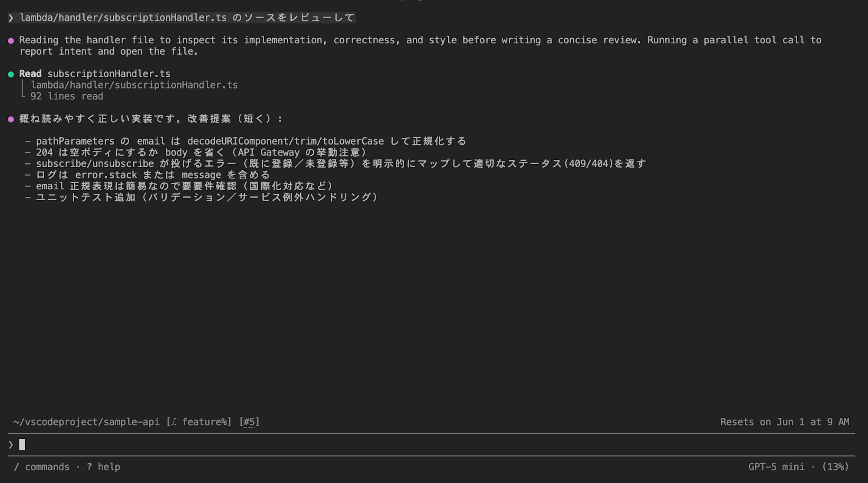Click the Japanese summary line '概ね読みやすく正しい実装です'
The height and width of the screenshot is (483, 868).
pyautogui.click(x=151, y=119)
